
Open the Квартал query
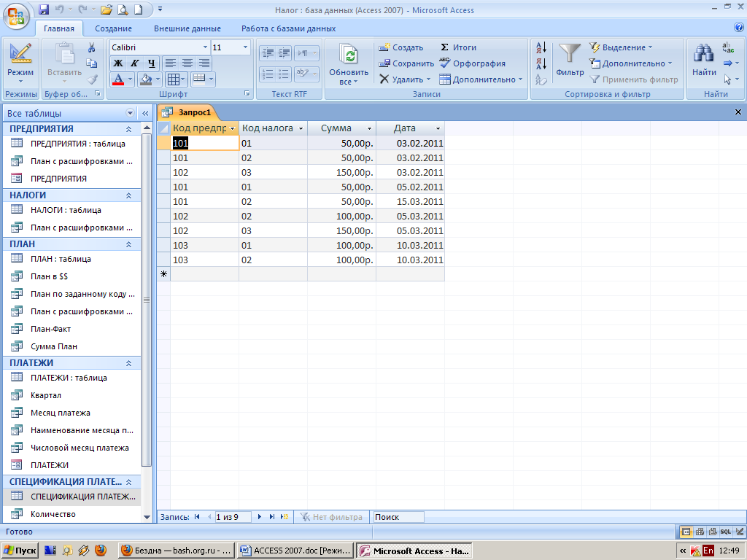[x=46, y=395]
